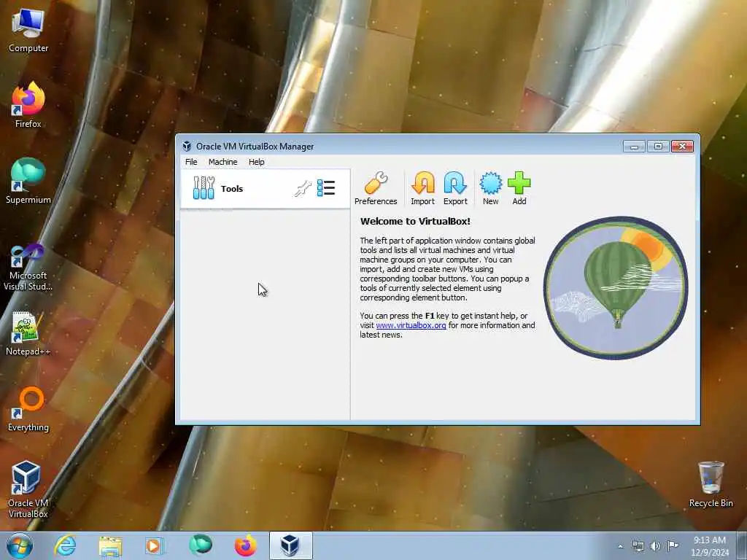This screenshot has width=747, height=560.
Task: Select the Microsoft Visual Studio desktop shortcut
Action: 28,267
